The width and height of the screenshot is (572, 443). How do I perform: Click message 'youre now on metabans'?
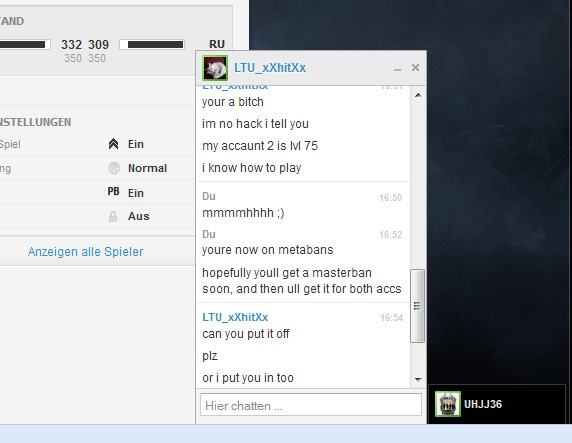268,250
